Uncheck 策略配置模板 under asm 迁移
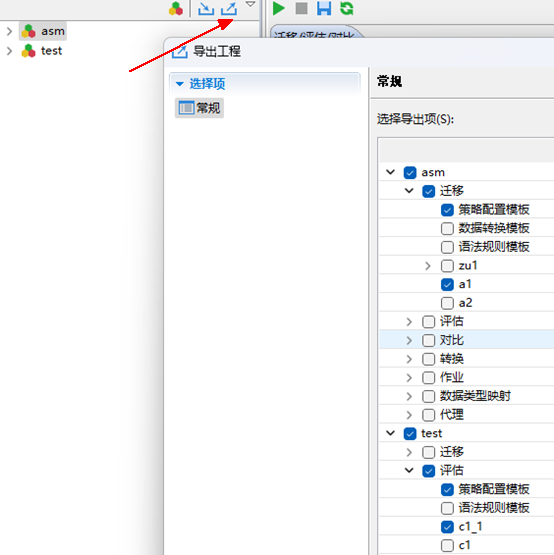This screenshot has width=554, height=555. (447, 210)
